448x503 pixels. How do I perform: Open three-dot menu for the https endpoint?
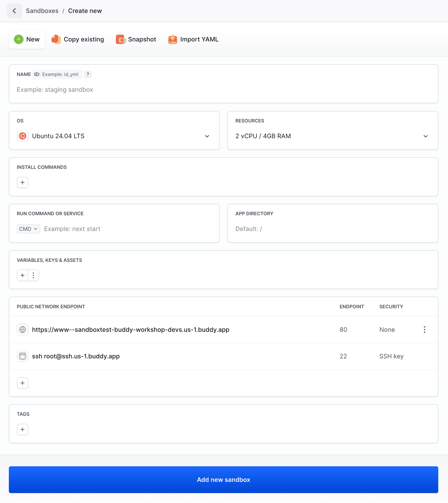424,330
